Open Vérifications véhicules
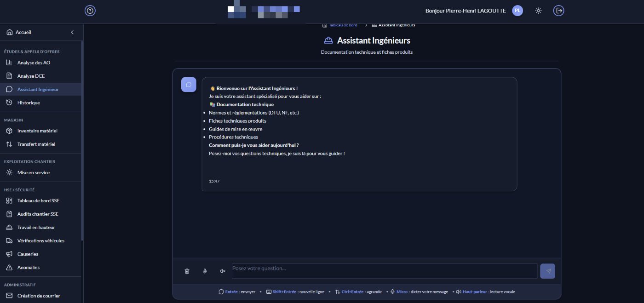 click(41, 240)
